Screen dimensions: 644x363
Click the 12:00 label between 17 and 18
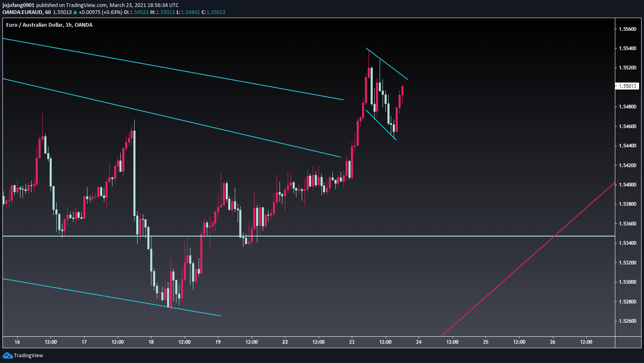click(118, 342)
